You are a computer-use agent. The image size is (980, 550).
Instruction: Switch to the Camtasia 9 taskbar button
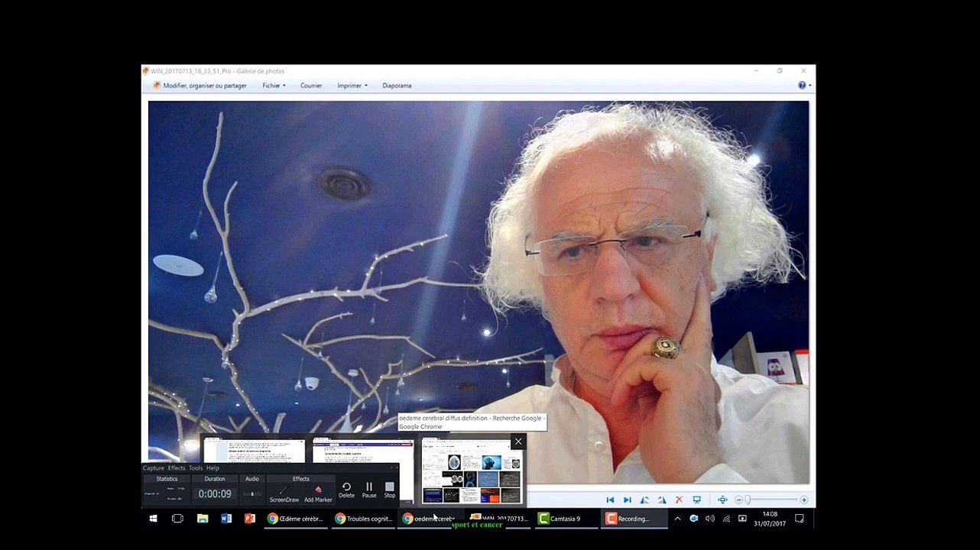pyautogui.click(x=566, y=519)
